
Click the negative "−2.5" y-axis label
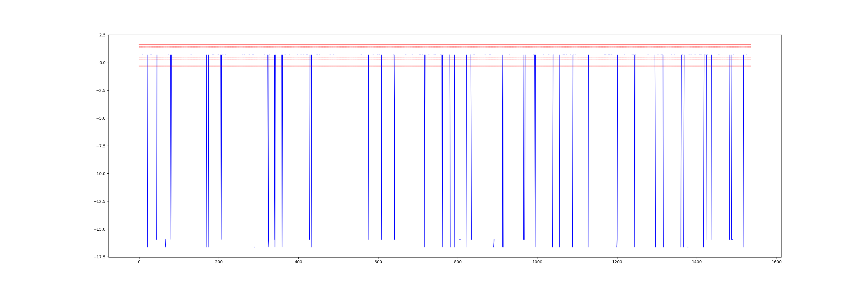pyautogui.click(x=101, y=90)
